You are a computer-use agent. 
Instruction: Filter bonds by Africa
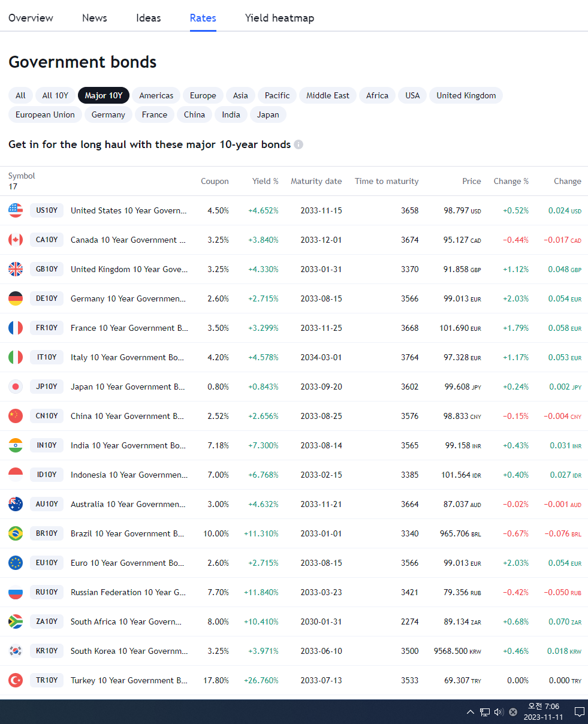click(x=377, y=95)
